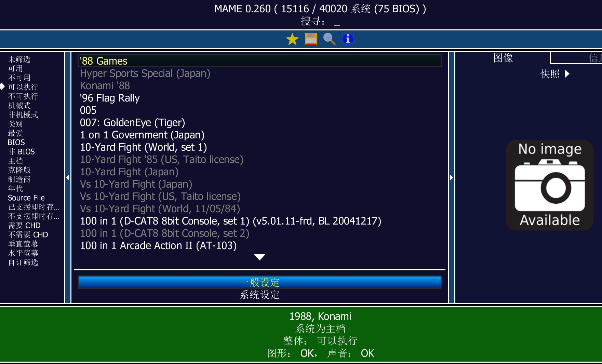Open search with the magnifying glass icon

click(329, 39)
